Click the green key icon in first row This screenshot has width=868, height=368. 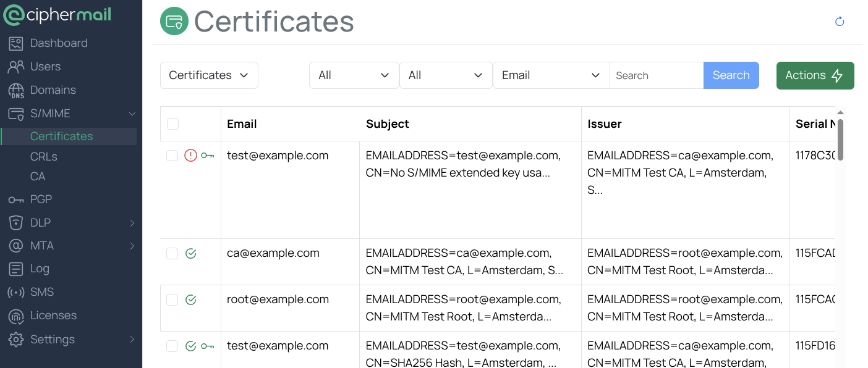pyautogui.click(x=208, y=156)
